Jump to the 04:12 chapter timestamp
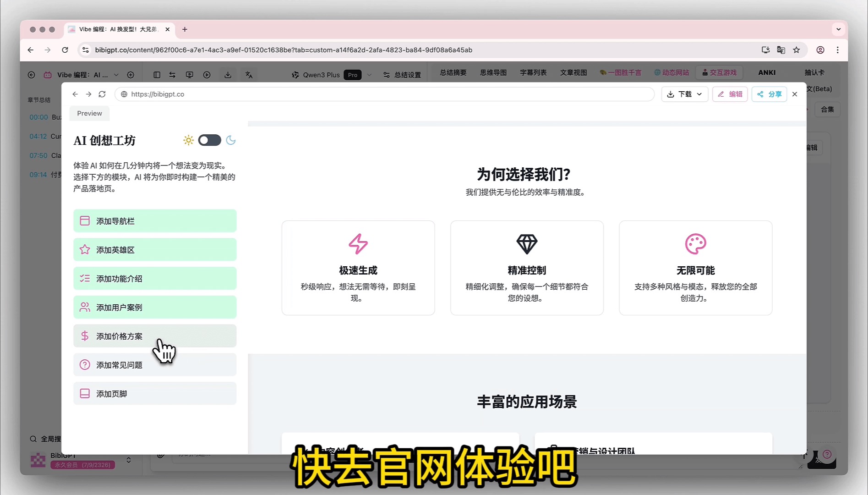The height and width of the screenshot is (495, 868). click(38, 136)
